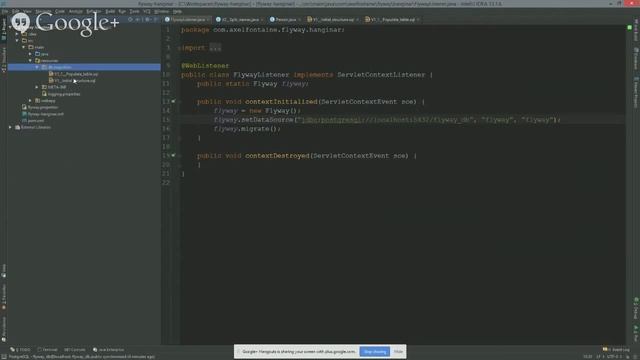
Task: Collapse the db.migration folder
Action: click(37, 67)
